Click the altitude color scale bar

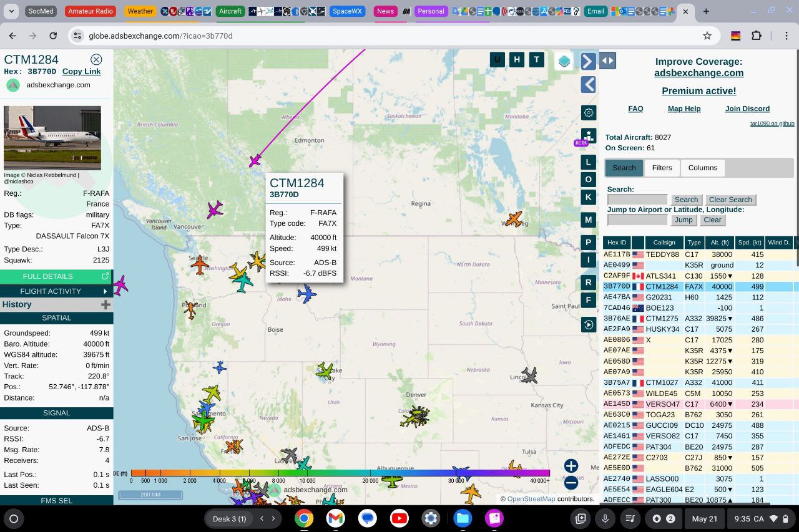point(340,473)
